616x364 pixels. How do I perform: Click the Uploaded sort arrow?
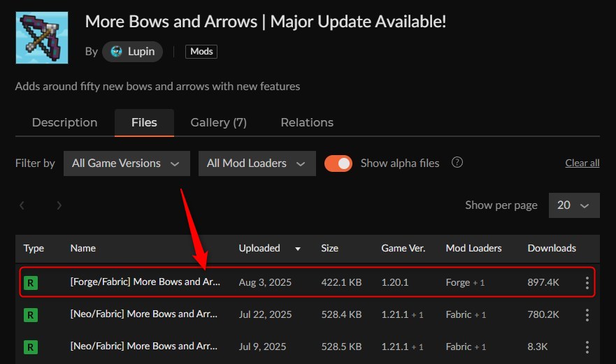coord(298,249)
